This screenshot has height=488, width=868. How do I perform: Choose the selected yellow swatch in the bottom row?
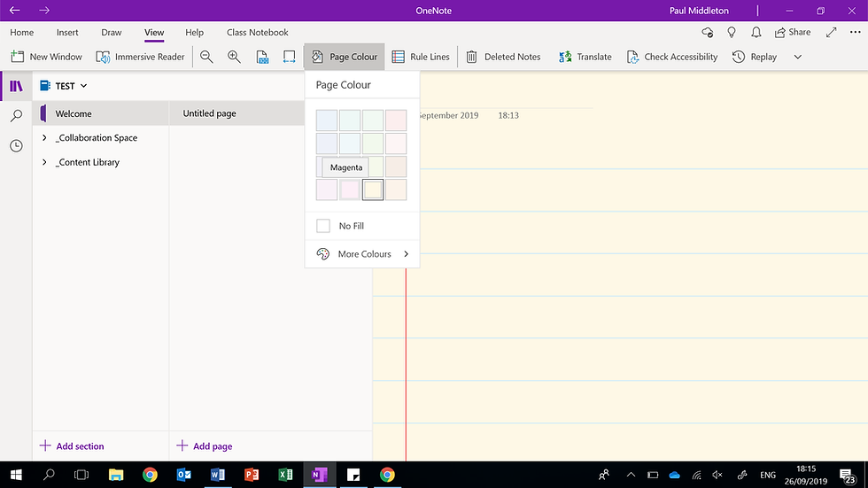click(x=373, y=190)
